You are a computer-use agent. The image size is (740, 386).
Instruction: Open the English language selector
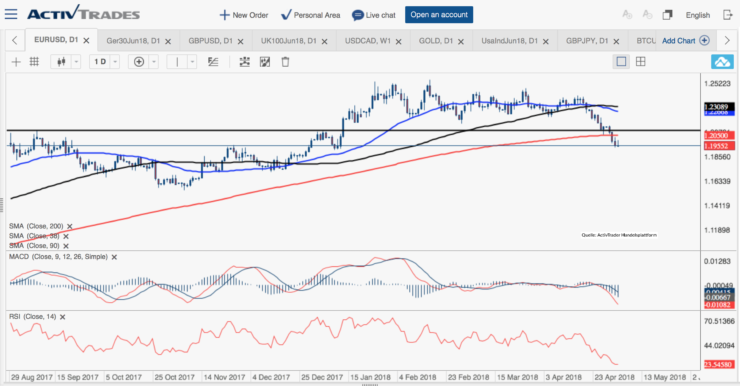coord(698,15)
